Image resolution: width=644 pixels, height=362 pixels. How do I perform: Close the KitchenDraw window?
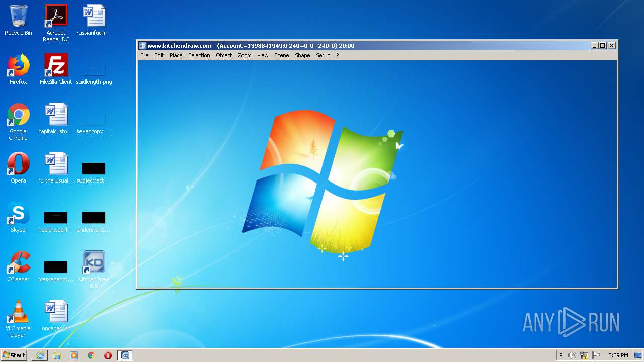(612, 46)
